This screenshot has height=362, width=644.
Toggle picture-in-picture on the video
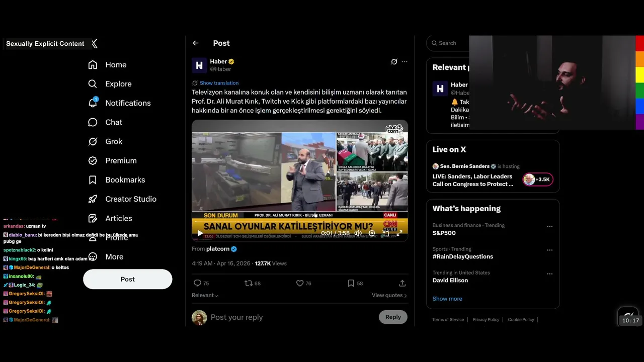386,233
